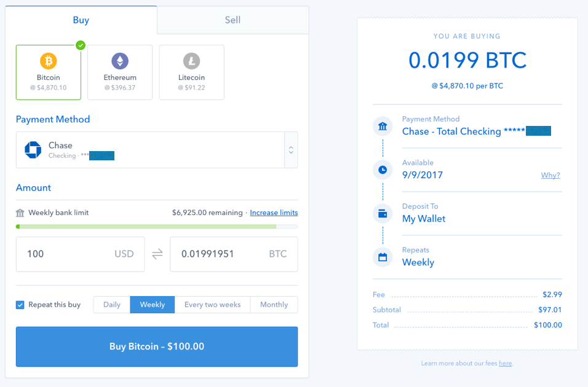Image resolution: width=588 pixels, height=387 pixels.
Task: Click the $100.00 total value
Action: (548, 325)
